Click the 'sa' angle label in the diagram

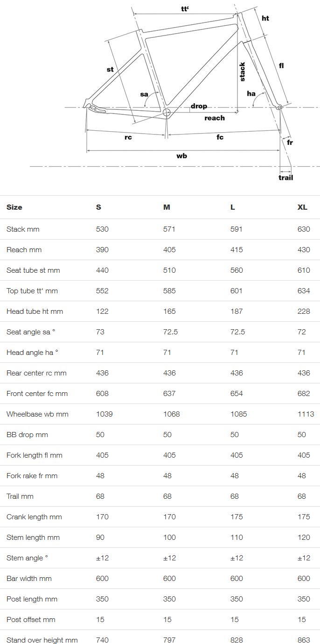point(144,94)
